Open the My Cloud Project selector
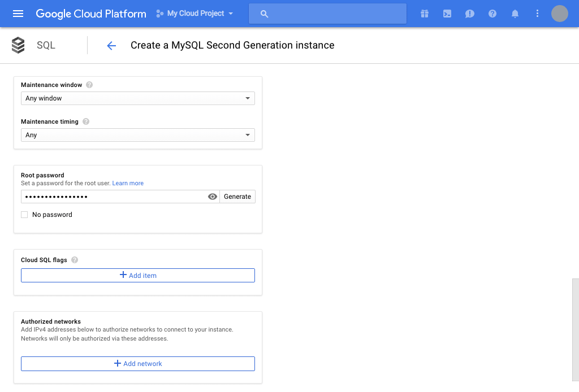579x392 pixels. coord(195,14)
